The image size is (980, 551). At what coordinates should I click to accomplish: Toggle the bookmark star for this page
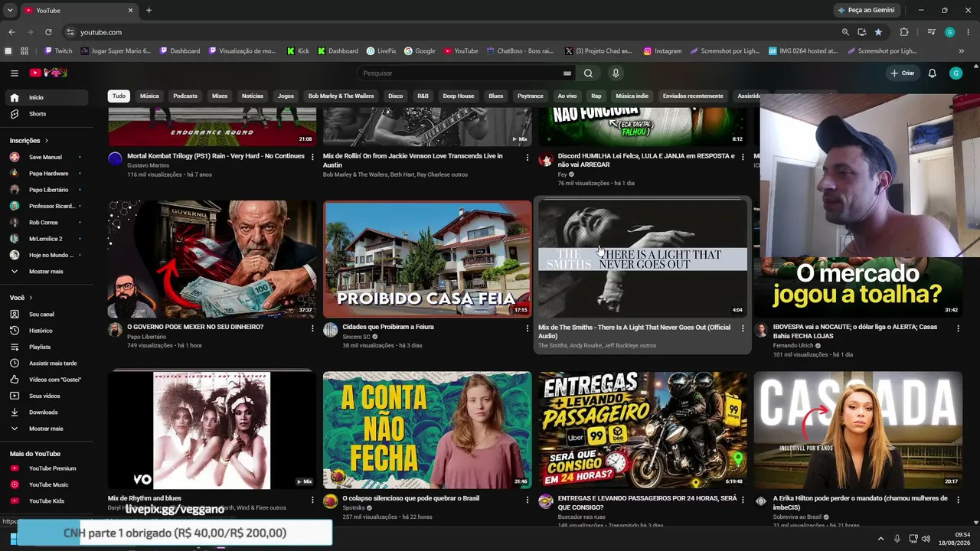tap(878, 32)
